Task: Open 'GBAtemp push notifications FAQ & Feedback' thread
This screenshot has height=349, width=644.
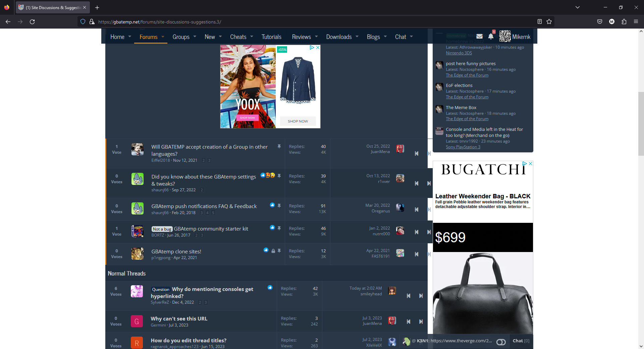Action: [204, 206]
